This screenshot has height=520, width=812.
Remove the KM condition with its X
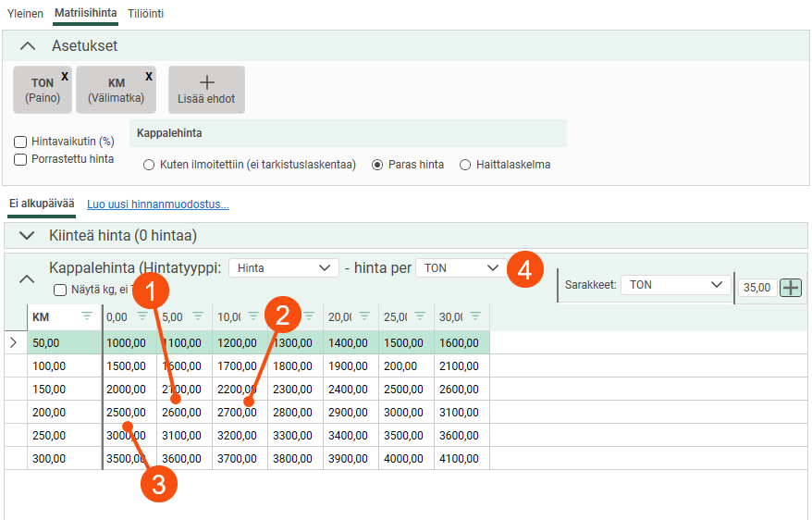(149, 76)
